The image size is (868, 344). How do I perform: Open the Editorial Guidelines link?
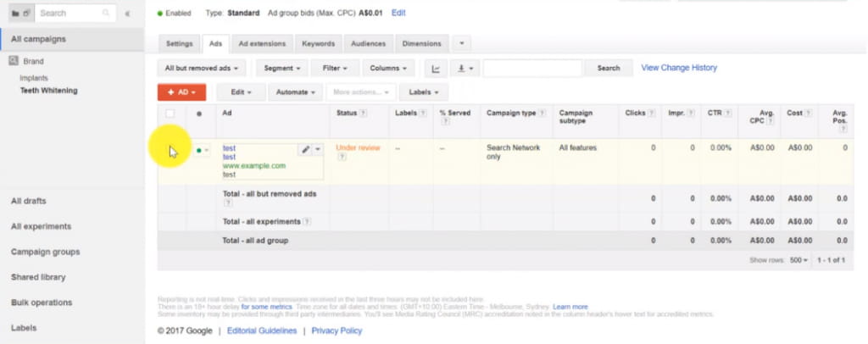(262, 330)
